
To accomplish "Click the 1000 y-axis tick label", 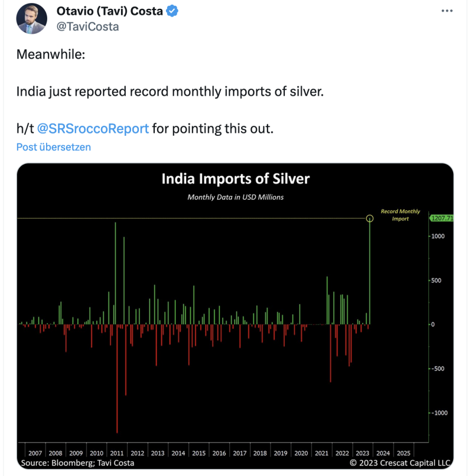I will click(x=437, y=236).
